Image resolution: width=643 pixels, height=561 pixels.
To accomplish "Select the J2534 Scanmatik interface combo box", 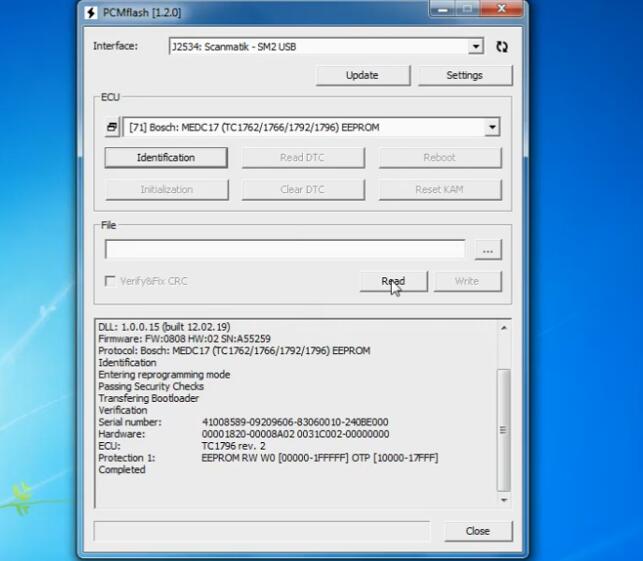I will tap(326, 46).
